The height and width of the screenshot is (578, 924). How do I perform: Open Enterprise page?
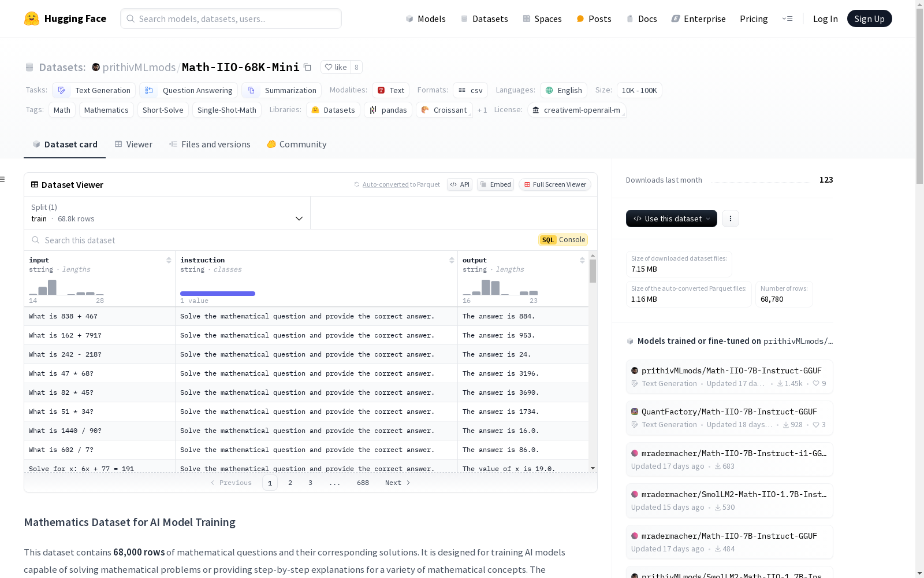[x=699, y=18]
